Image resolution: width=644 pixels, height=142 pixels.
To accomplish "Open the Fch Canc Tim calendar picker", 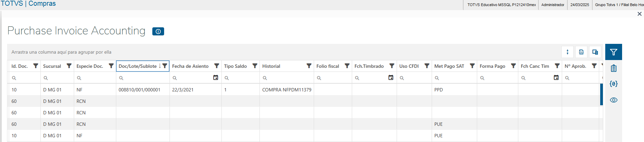I will tap(556, 78).
